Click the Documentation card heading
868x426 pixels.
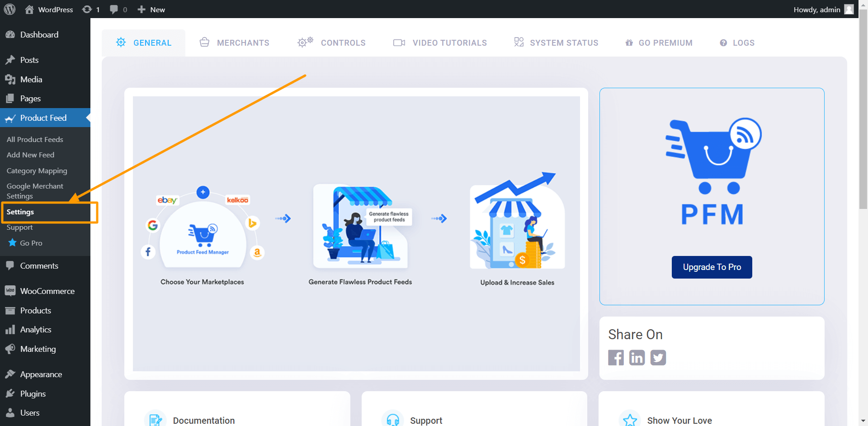pos(204,421)
